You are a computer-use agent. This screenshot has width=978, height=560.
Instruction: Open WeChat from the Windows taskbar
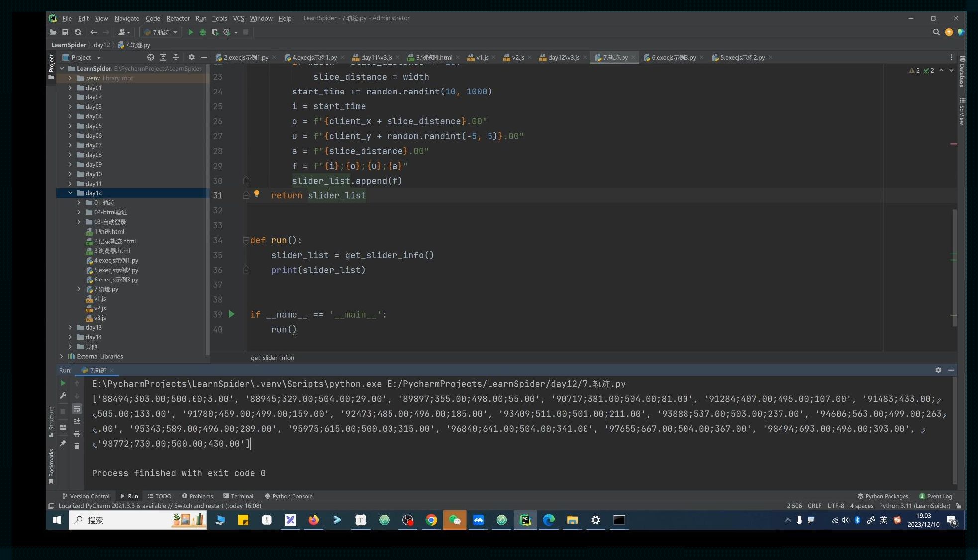click(455, 520)
